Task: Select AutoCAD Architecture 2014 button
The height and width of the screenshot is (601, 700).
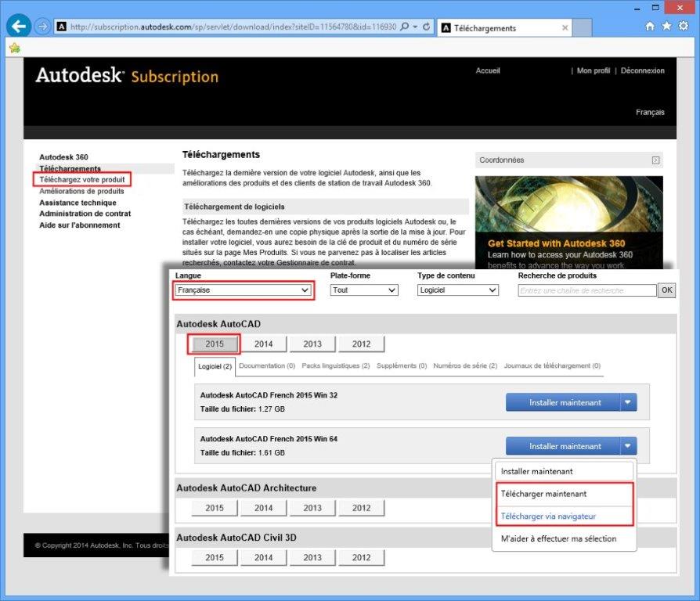Action: pyautogui.click(x=263, y=508)
